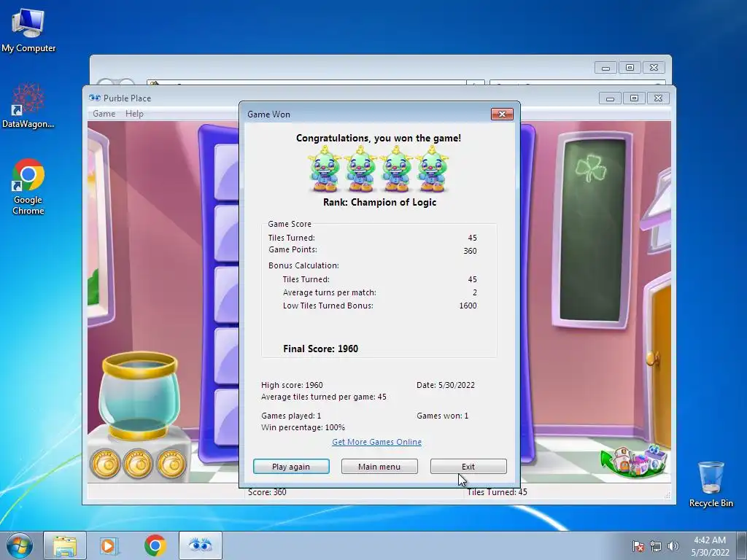Click the Exit button in dialog

(x=468, y=466)
